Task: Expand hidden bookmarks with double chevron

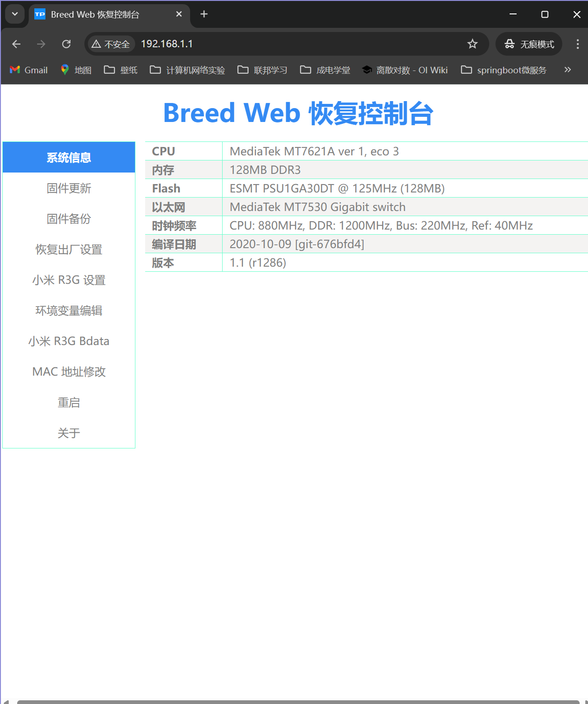Action: point(568,70)
